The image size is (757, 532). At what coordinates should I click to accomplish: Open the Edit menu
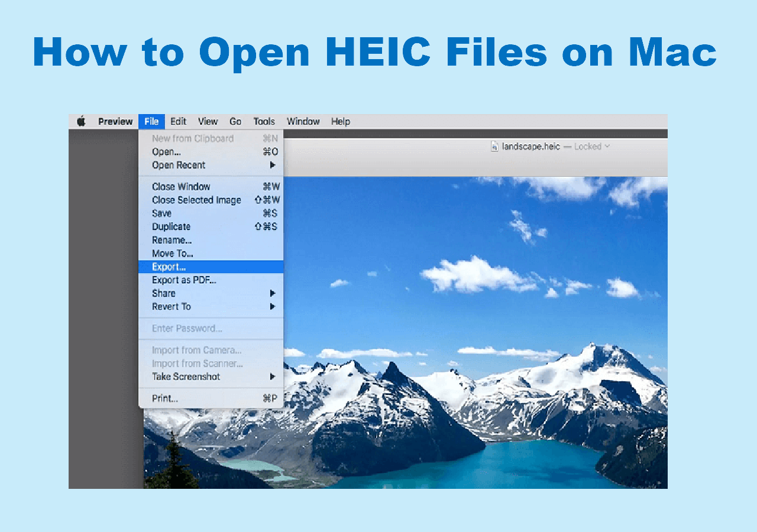(x=178, y=122)
